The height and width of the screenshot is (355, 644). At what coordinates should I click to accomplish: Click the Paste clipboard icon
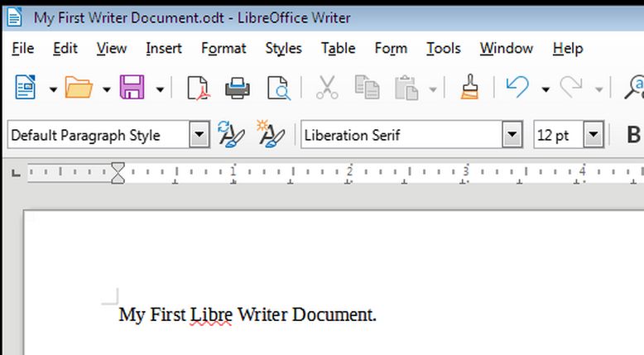pos(406,88)
